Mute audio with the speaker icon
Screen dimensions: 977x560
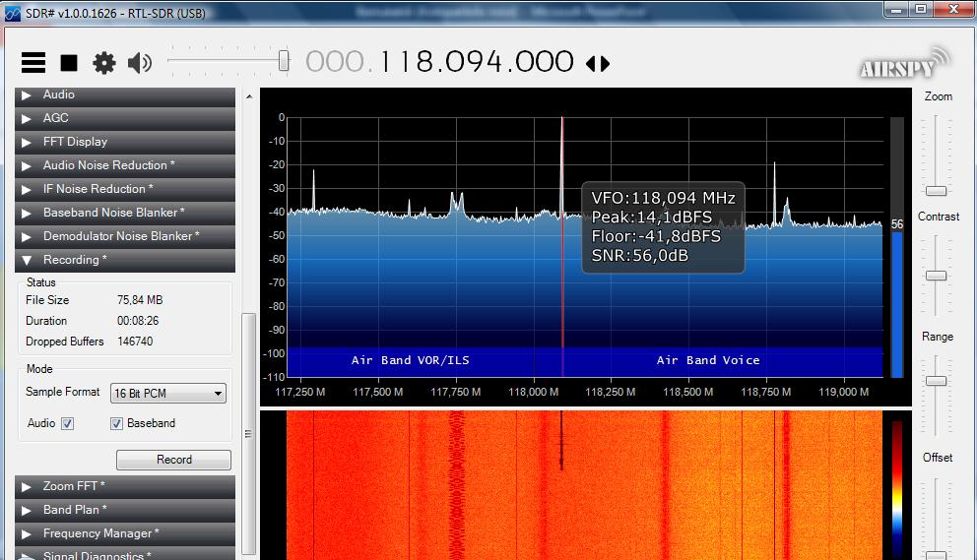pyautogui.click(x=140, y=63)
